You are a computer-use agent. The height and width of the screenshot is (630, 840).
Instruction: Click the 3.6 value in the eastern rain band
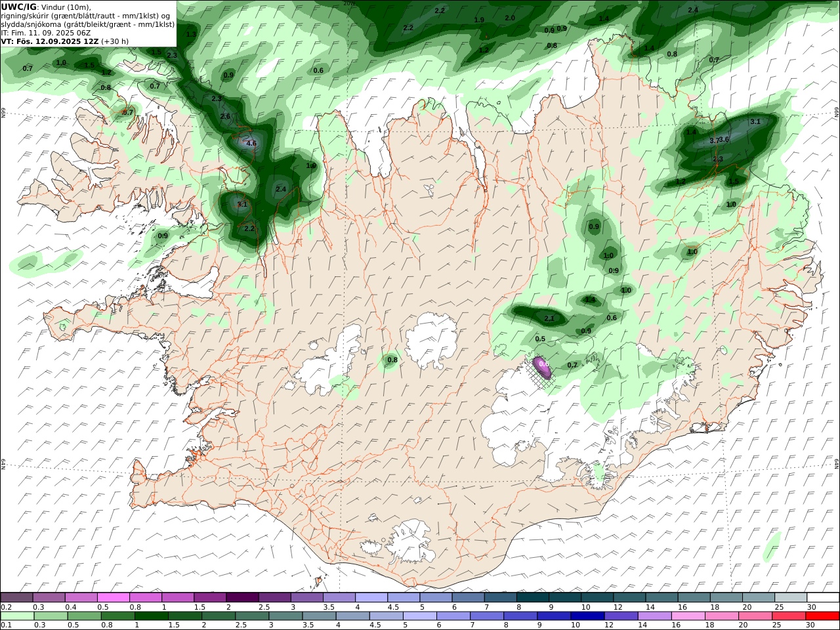724,139
